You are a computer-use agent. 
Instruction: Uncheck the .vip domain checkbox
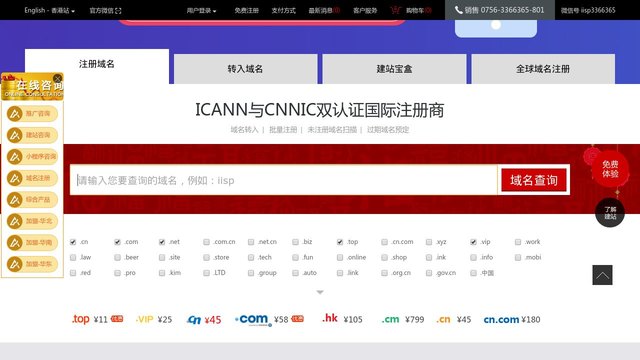pyautogui.click(x=473, y=242)
